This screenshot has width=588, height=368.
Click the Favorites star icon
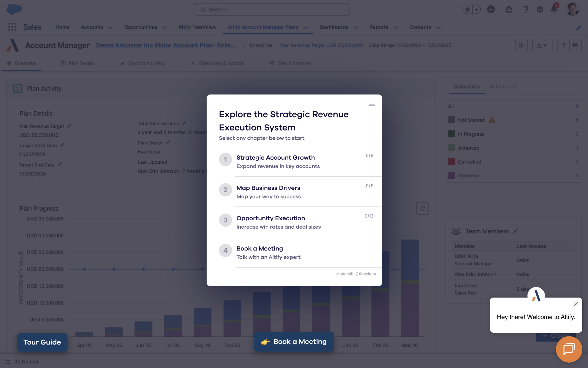tap(467, 9)
